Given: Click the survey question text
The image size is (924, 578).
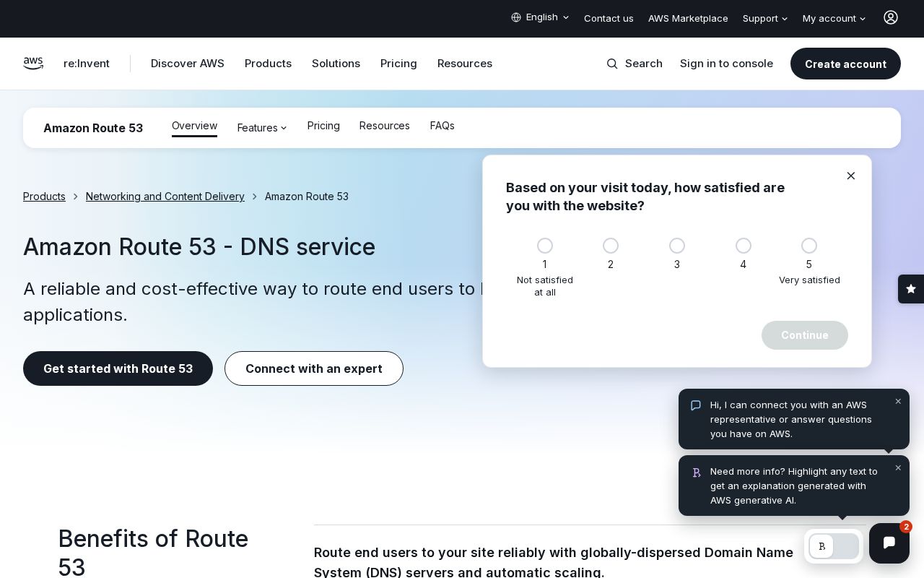Looking at the screenshot, I should [645, 197].
